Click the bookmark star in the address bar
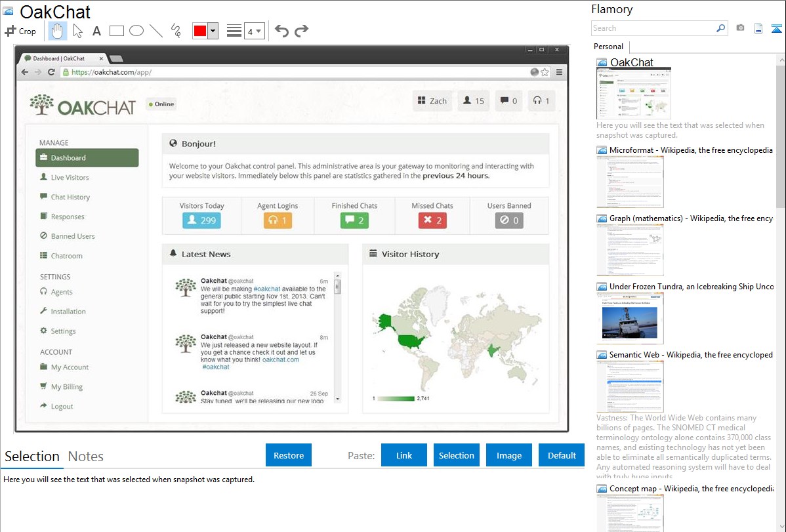Viewport: 786px width, 532px height. pos(545,72)
